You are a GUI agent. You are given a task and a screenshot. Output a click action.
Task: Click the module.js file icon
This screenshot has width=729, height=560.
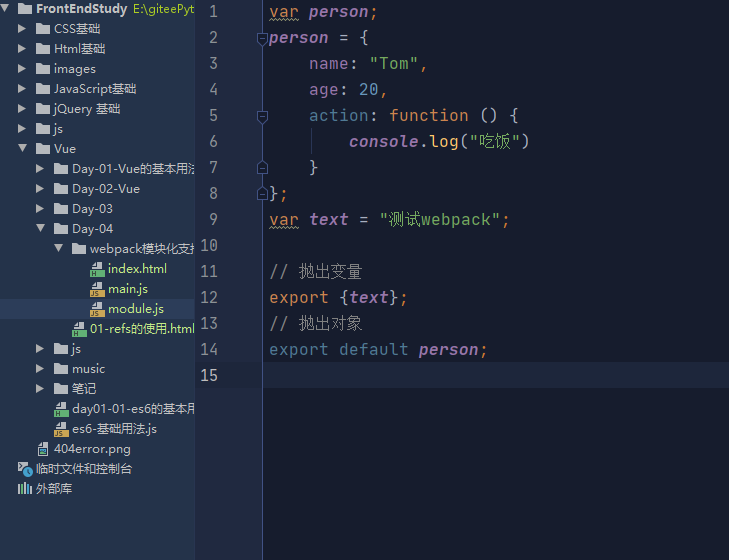coord(97,309)
